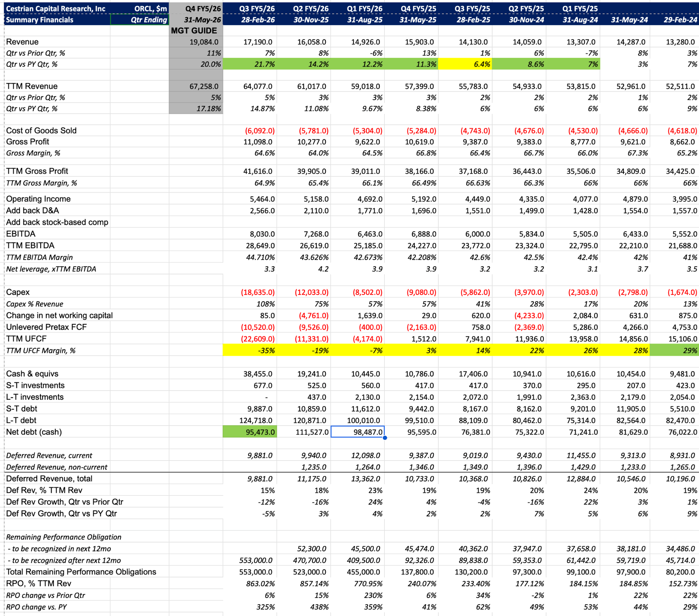The width and height of the screenshot is (699, 616).
Task: Select the Remaining Performance Obligation label
Action: point(64,537)
